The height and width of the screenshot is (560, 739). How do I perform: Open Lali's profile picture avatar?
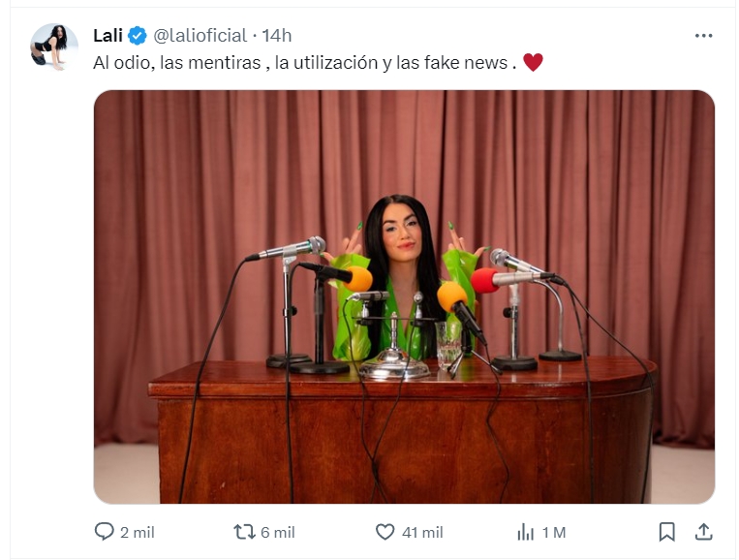click(x=54, y=47)
